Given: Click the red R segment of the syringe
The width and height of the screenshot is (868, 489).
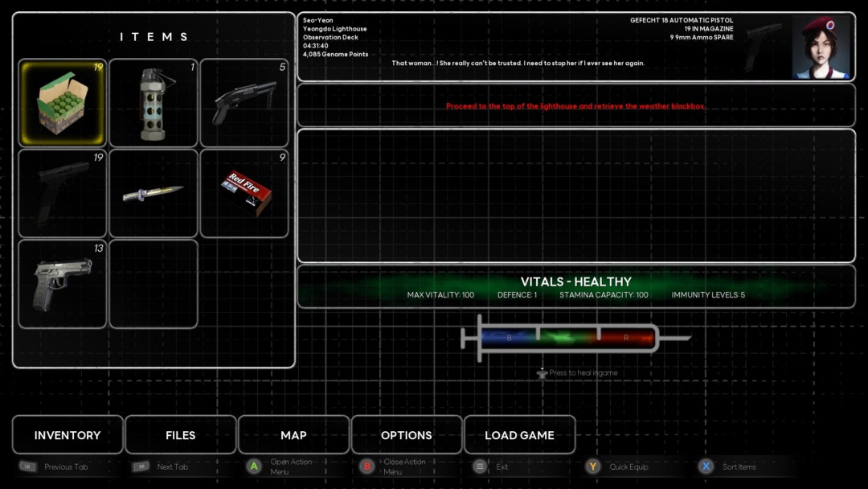Looking at the screenshot, I should (x=627, y=337).
